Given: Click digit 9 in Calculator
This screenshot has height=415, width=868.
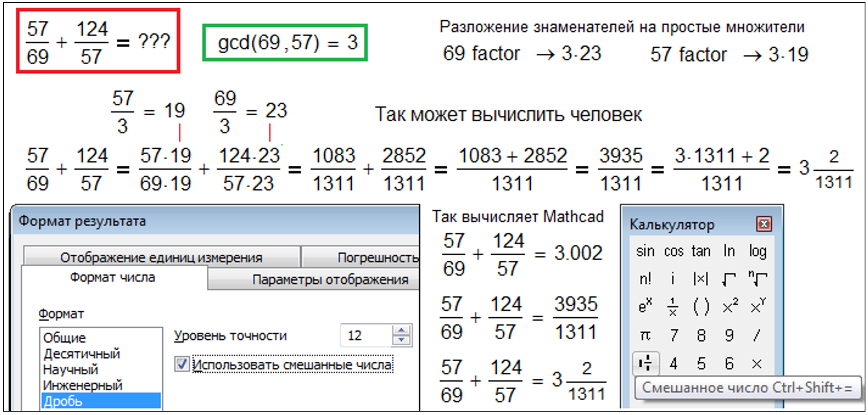Looking at the screenshot, I should (729, 335).
